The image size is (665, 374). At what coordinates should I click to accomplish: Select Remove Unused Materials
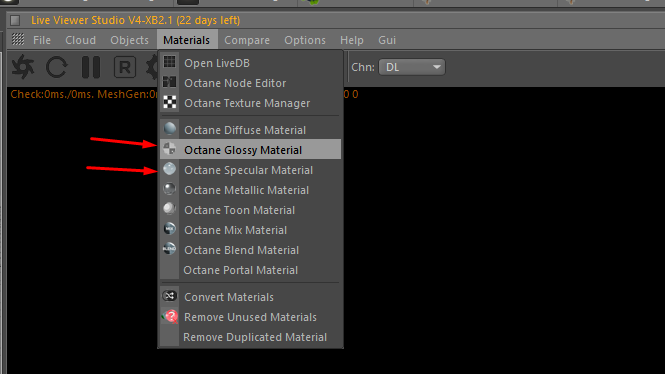[250, 317]
